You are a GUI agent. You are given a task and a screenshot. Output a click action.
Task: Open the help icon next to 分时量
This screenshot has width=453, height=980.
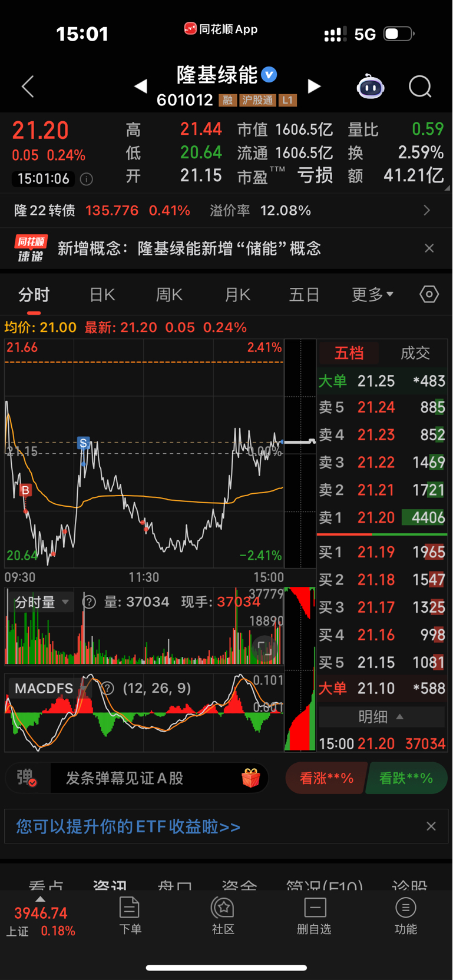tap(89, 602)
